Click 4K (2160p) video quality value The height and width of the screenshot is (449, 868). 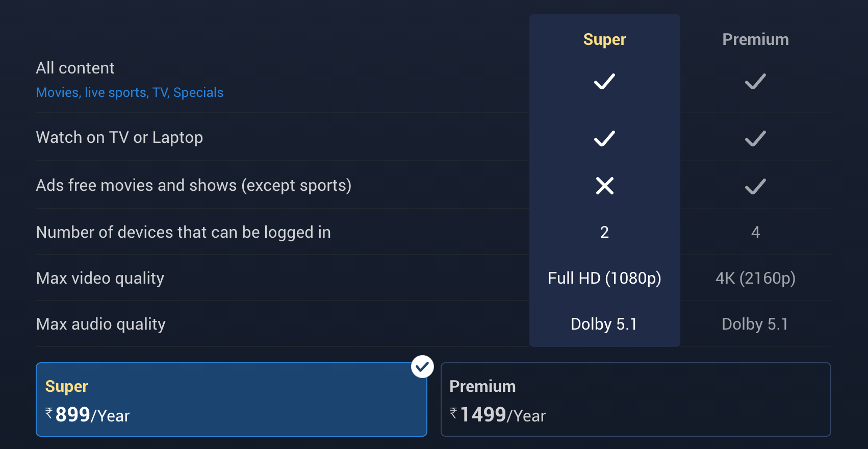click(x=755, y=278)
